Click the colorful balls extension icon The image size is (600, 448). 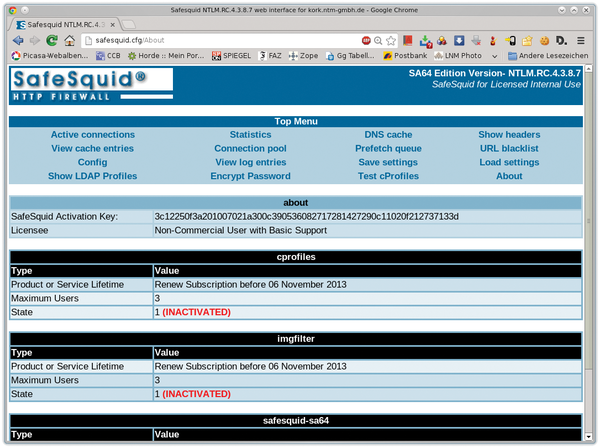(x=442, y=40)
